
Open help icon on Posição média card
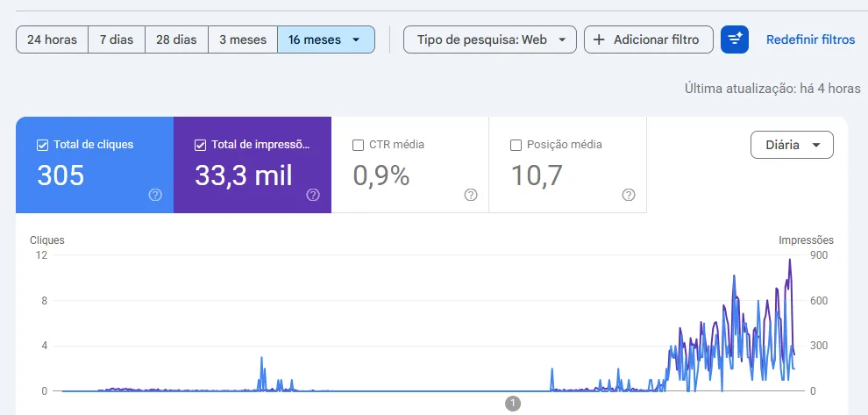[x=629, y=195]
